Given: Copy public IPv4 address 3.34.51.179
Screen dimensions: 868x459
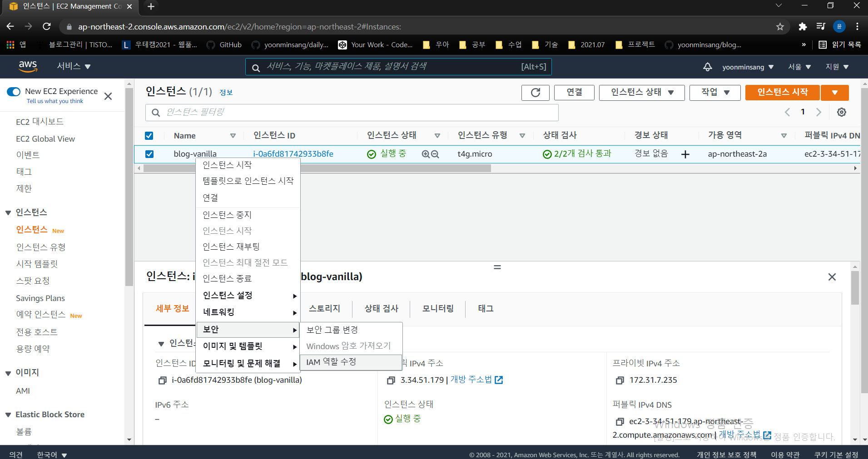Looking at the screenshot, I should coord(391,380).
